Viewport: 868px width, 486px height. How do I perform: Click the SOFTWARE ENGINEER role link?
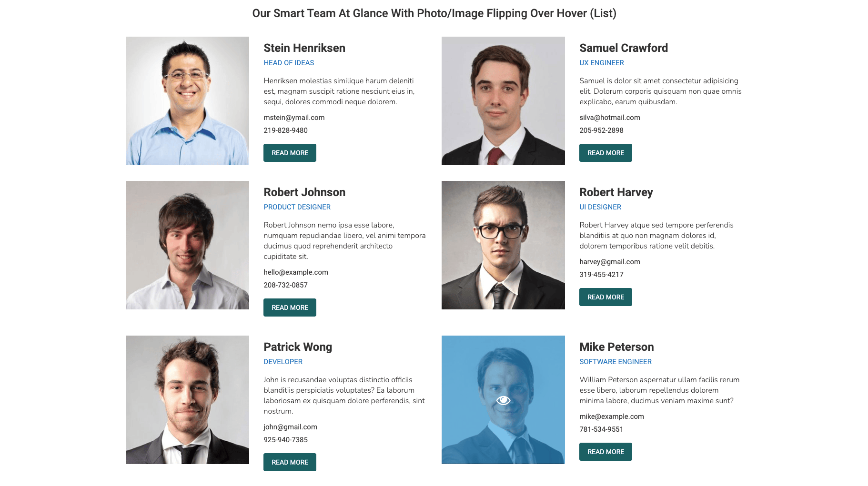[615, 362]
